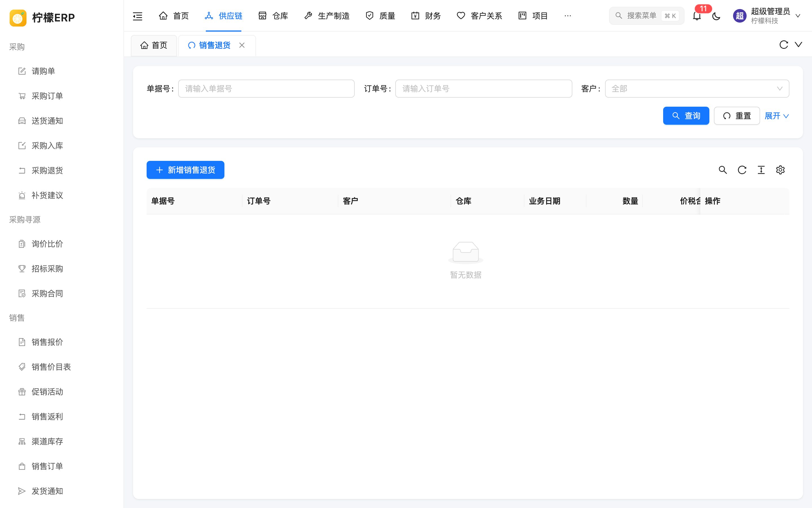Open 销售价目表 in the sidebar
Screen dimensions: 812x508
(62, 367)
